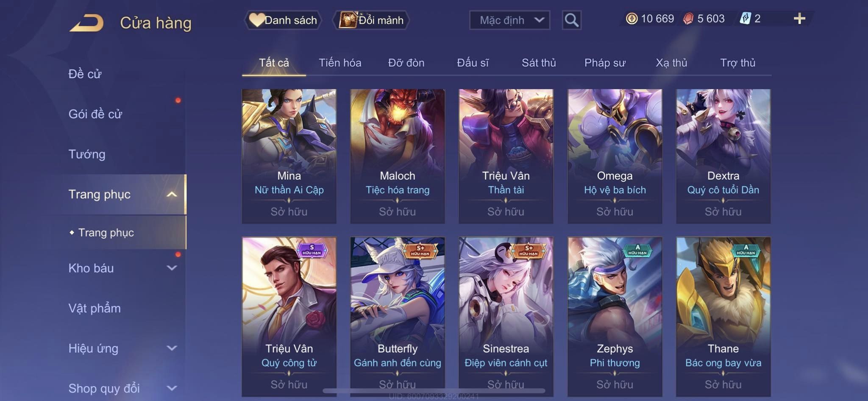Tap the blue voucher ticket icon
Image resolution: width=868 pixels, height=401 pixels.
click(x=746, y=19)
